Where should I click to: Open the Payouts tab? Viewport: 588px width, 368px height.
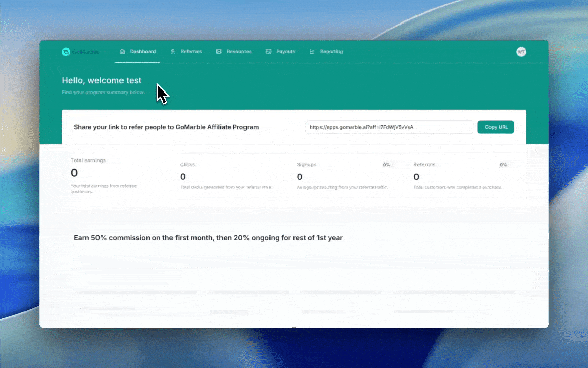click(281, 52)
